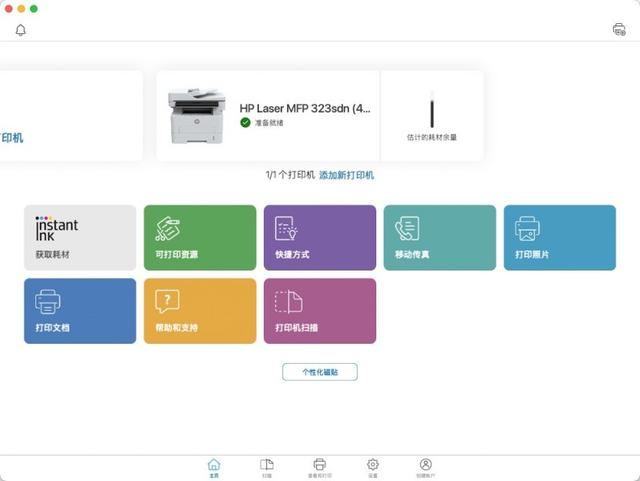Click the 1/1 个打印机 printer count text
This screenshot has width=640, height=481.
[290, 175]
